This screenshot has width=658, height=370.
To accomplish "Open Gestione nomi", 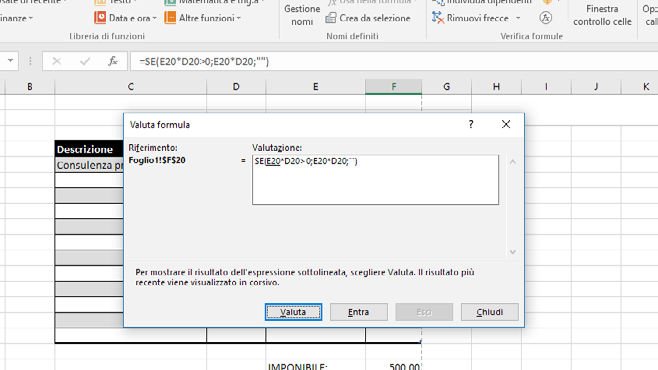I will [302, 14].
